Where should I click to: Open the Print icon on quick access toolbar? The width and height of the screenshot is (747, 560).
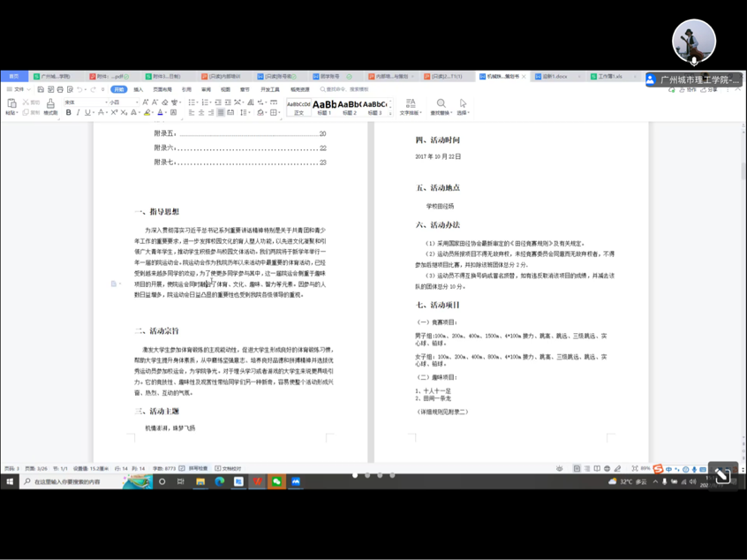(x=58, y=91)
